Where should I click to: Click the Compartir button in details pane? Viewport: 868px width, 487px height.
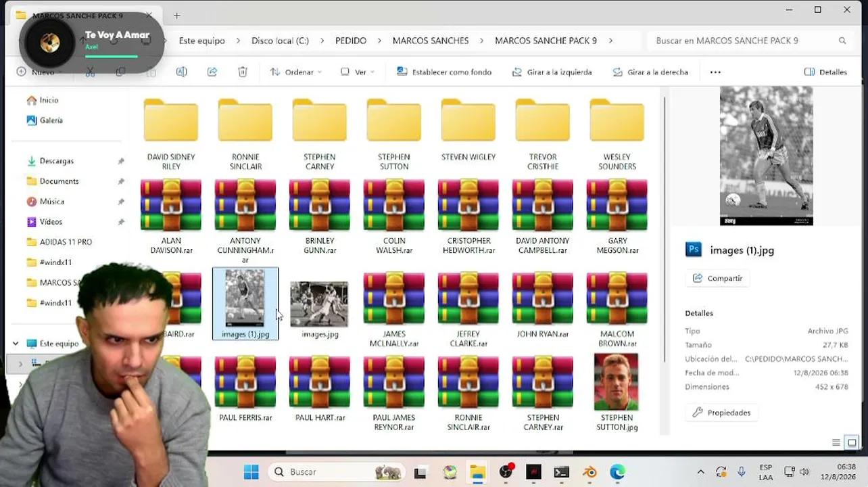[x=717, y=278]
